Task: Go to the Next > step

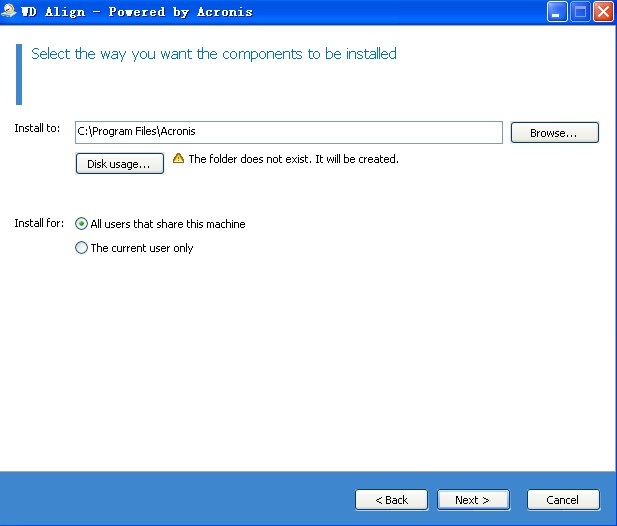Action: click(473, 500)
